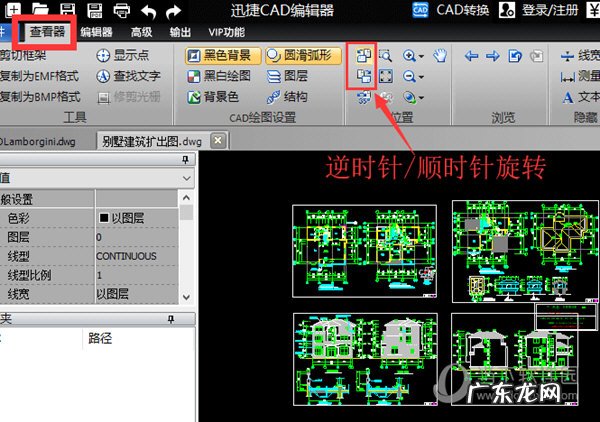Click the grayed-out icon in 浏览 group
600x422 pixels.
tap(536, 56)
